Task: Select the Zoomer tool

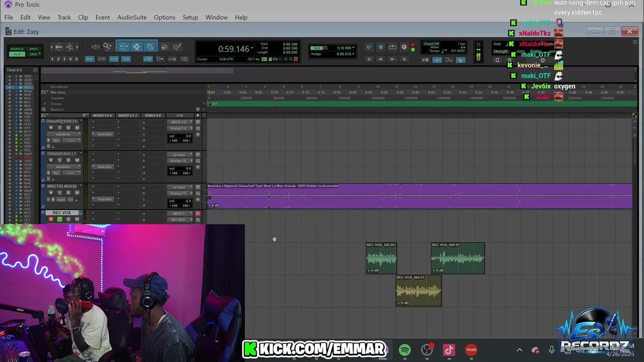Action: point(107,46)
